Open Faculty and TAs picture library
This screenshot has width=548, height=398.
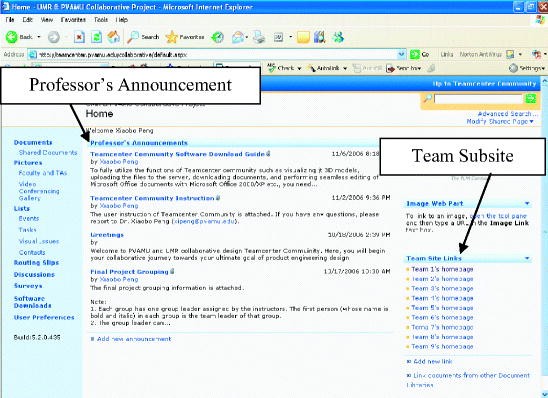click(43, 173)
